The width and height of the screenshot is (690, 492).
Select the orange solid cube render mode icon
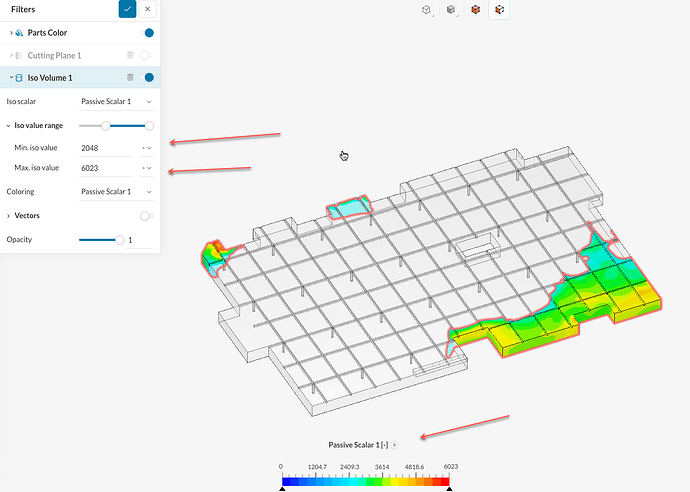click(x=475, y=10)
